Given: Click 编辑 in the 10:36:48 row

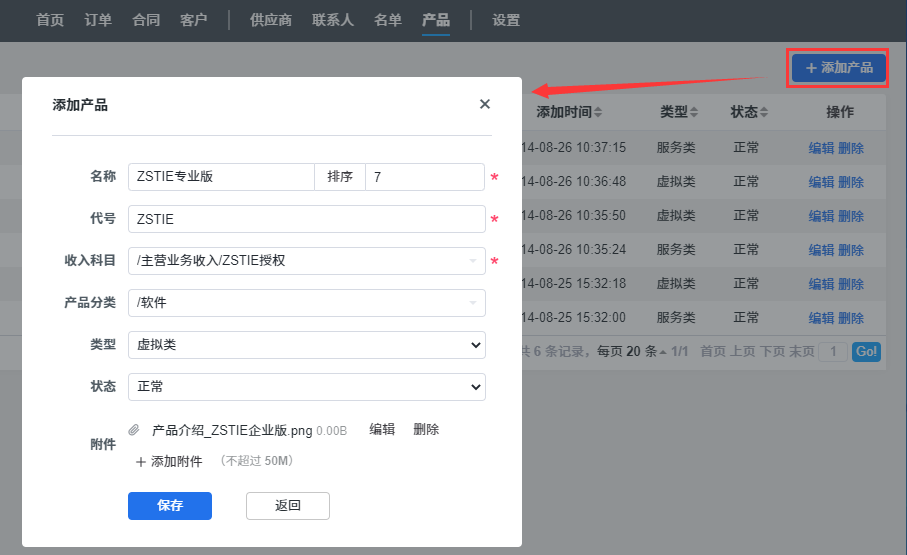Looking at the screenshot, I should click(821, 182).
